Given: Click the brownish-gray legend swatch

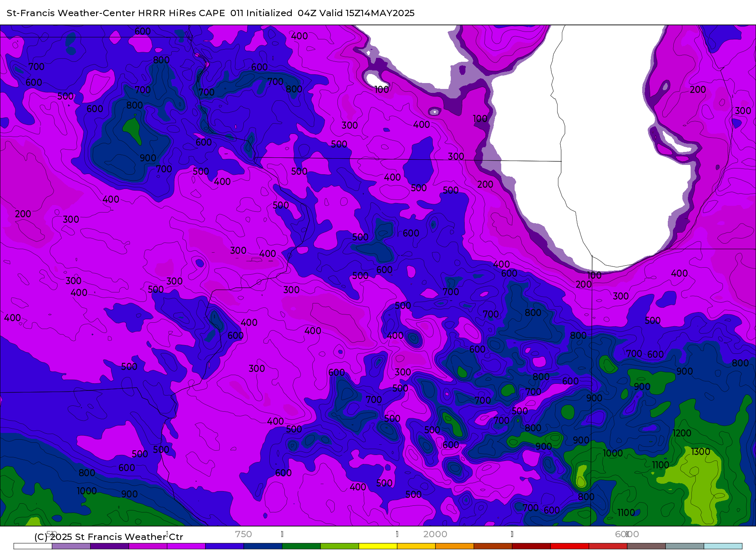Looking at the screenshot, I should (x=646, y=546).
